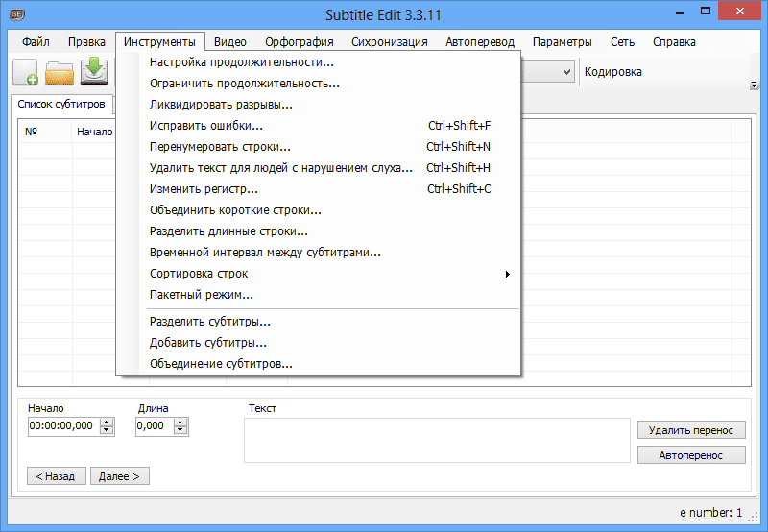
Task: Switch to Список субтитров tab
Action: (x=61, y=104)
